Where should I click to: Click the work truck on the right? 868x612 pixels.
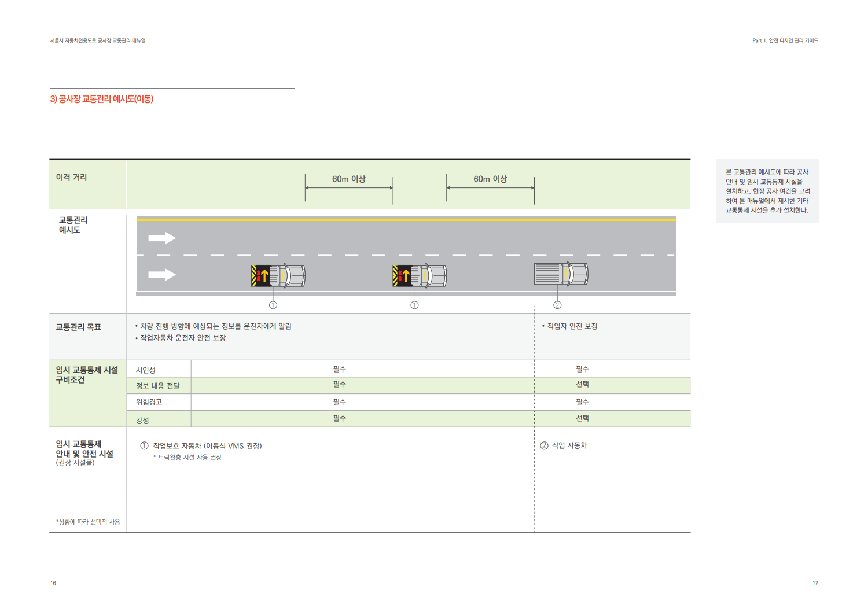point(561,274)
